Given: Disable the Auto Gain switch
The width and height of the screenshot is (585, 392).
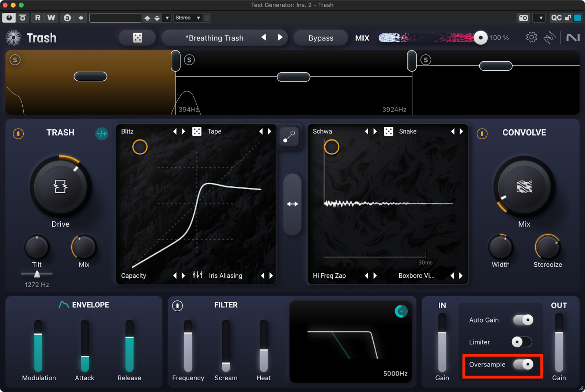Looking at the screenshot, I should tap(523, 320).
